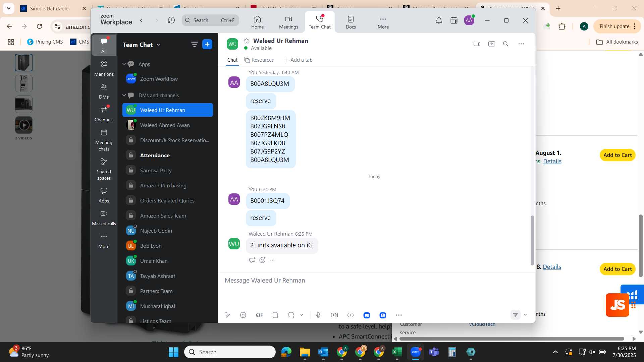Open Meeting chats in sidebar

(104, 140)
